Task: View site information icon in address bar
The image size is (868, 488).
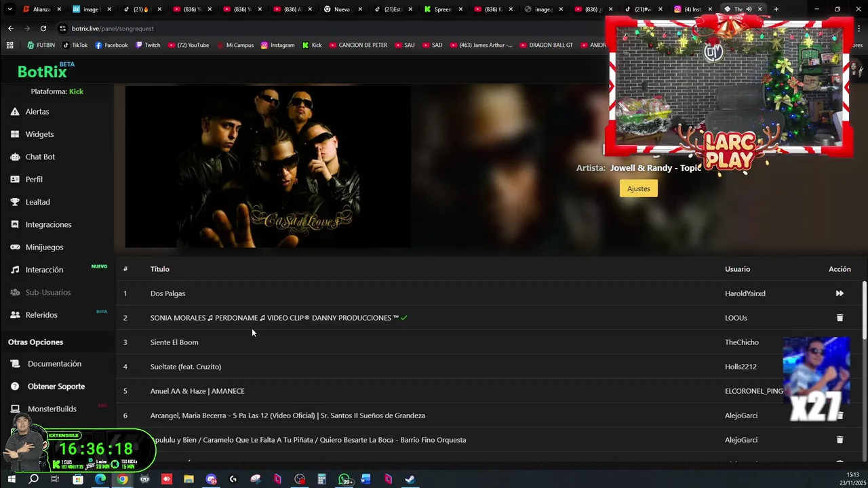Action: click(x=63, y=28)
